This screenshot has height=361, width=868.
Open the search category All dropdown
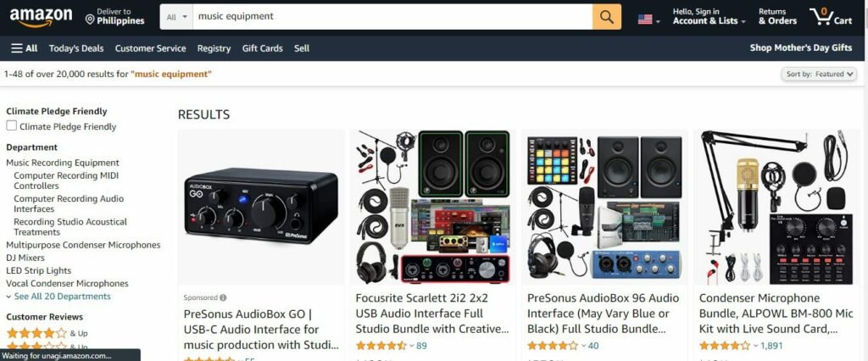(176, 17)
